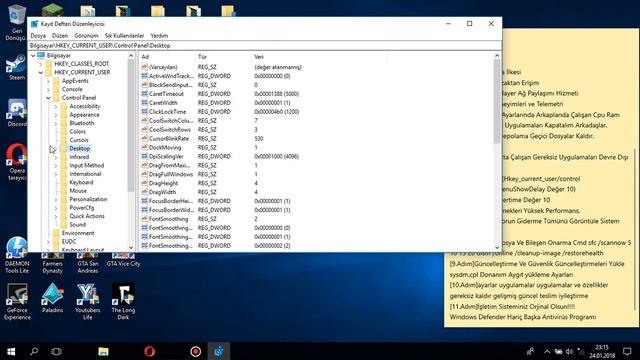Launch Paladins from the desktop
Screen dimensions: 640x360
[52, 298]
